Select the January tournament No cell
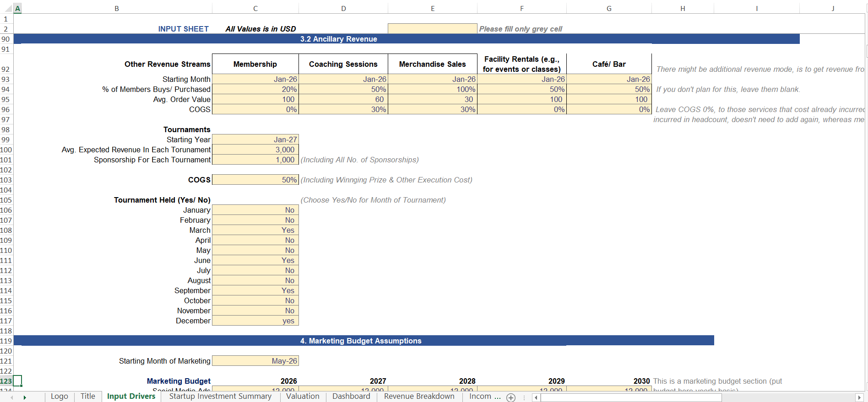The image size is (868, 402). click(x=255, y=210)
